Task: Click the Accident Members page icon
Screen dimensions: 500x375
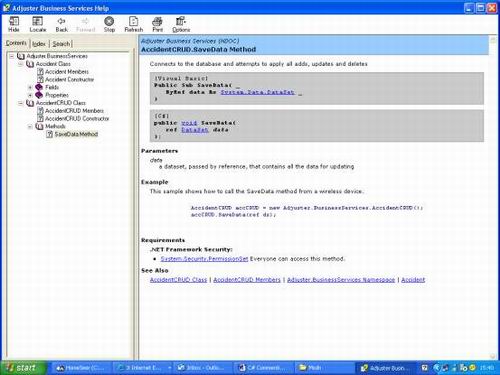Action: click(40, 72)
